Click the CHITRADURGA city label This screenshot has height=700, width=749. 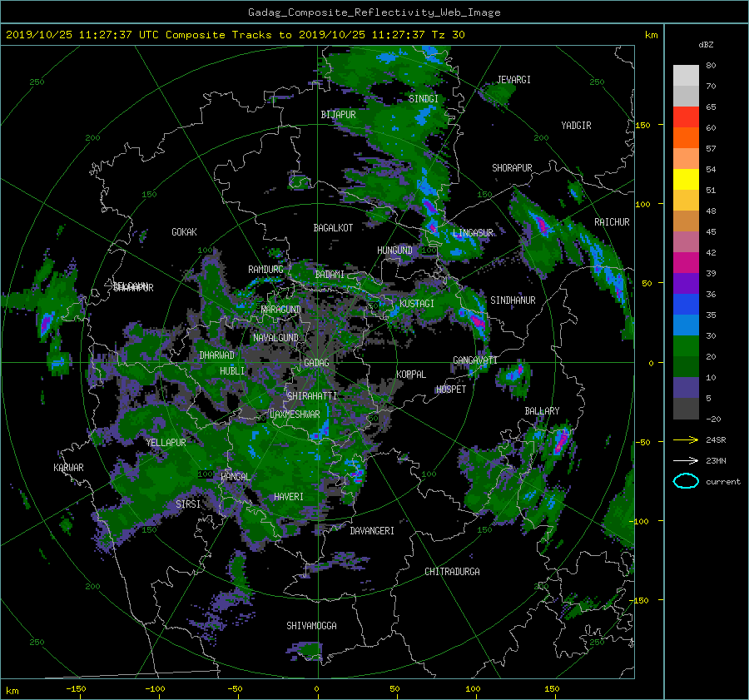(452, 572)
